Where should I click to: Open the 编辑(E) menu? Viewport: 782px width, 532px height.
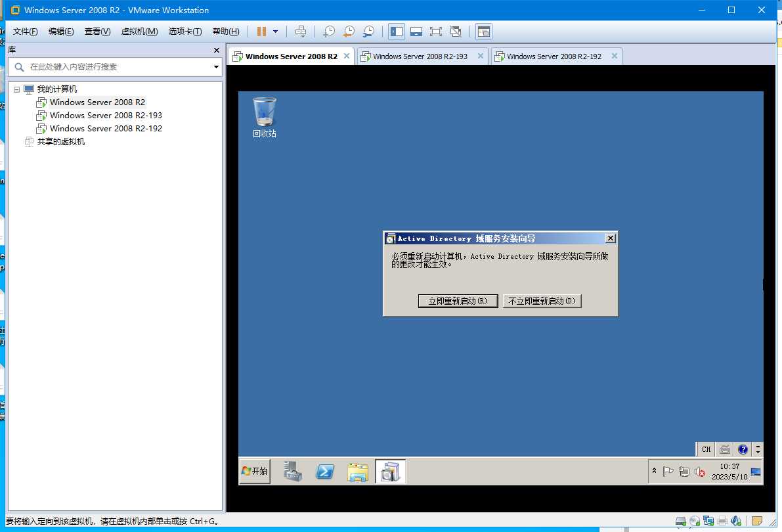pos(61,32)
